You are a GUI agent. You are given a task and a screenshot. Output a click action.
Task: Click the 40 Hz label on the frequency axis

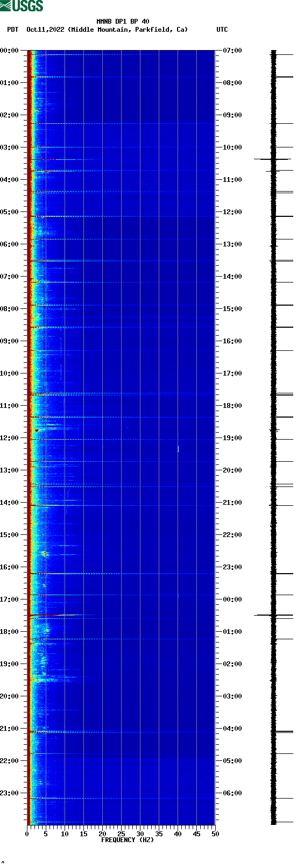[x=178, y=834]
